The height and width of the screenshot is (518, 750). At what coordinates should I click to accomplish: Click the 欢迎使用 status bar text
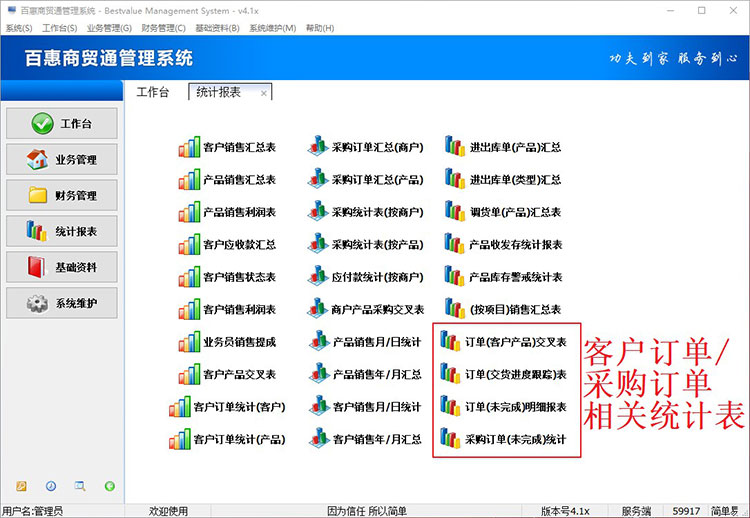(x=168, y=511)
